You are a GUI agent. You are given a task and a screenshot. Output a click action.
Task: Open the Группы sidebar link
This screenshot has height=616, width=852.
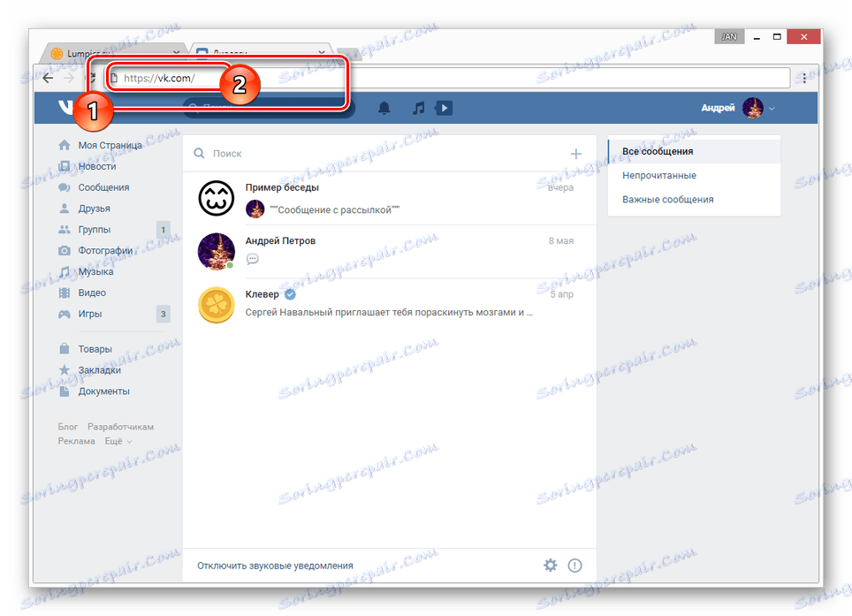[95, 229]
